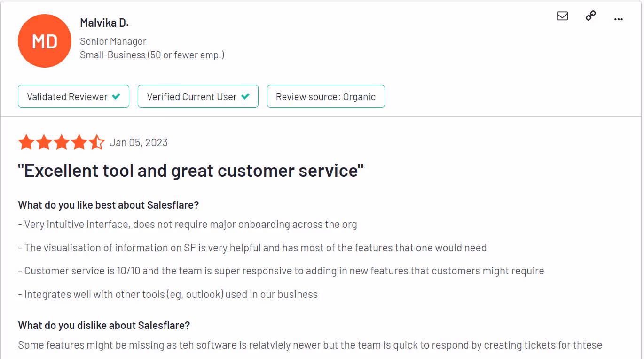Click the third star in the star rating
This screenshot has height=359, width=644.
click(x=62, y=142)
